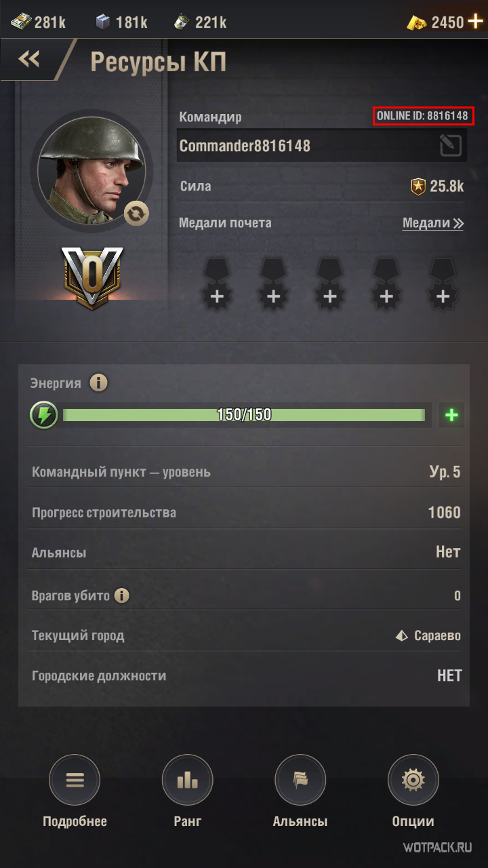
Task: Click the 150/150 energy progress bar
Action: [244, 415]
